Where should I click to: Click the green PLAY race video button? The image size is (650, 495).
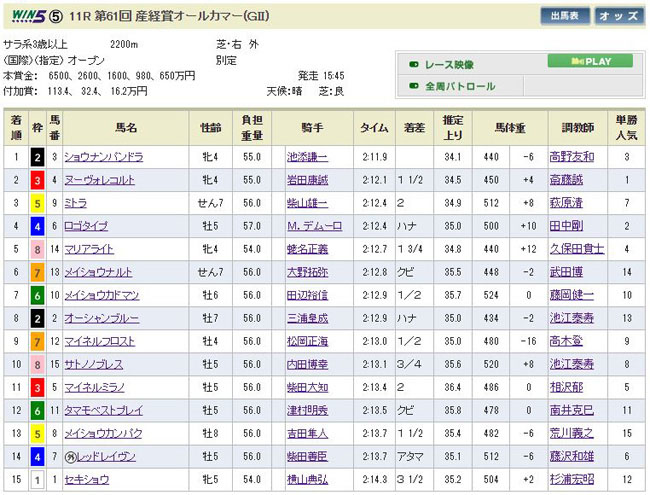pos(589,61)
